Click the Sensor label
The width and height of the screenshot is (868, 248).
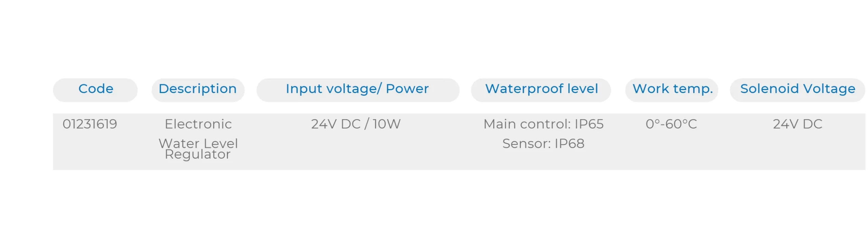[x=527, y=144]
